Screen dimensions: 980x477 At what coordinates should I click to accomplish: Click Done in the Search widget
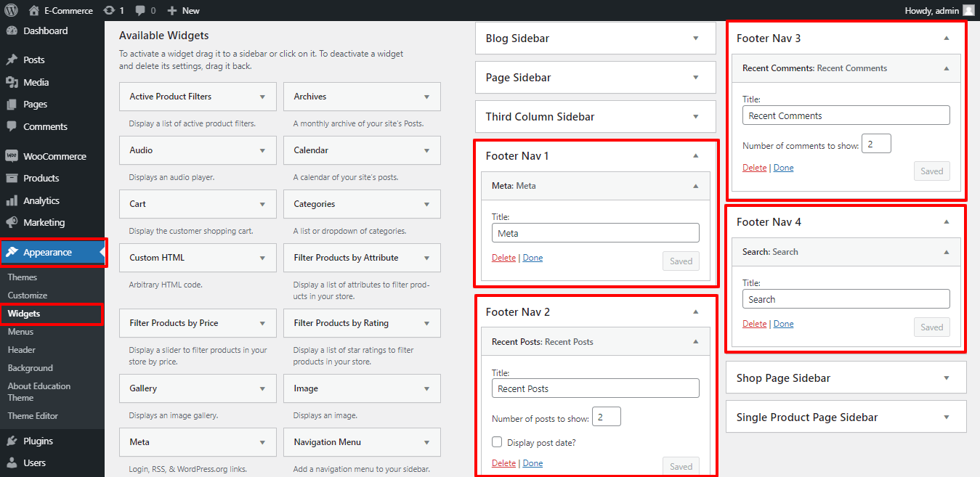(x=783, y=324)
